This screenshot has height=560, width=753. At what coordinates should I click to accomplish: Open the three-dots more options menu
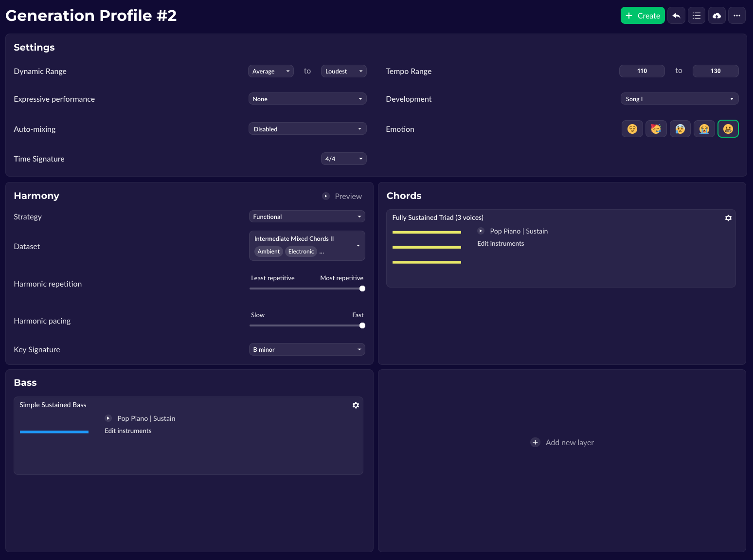point(737,16)
